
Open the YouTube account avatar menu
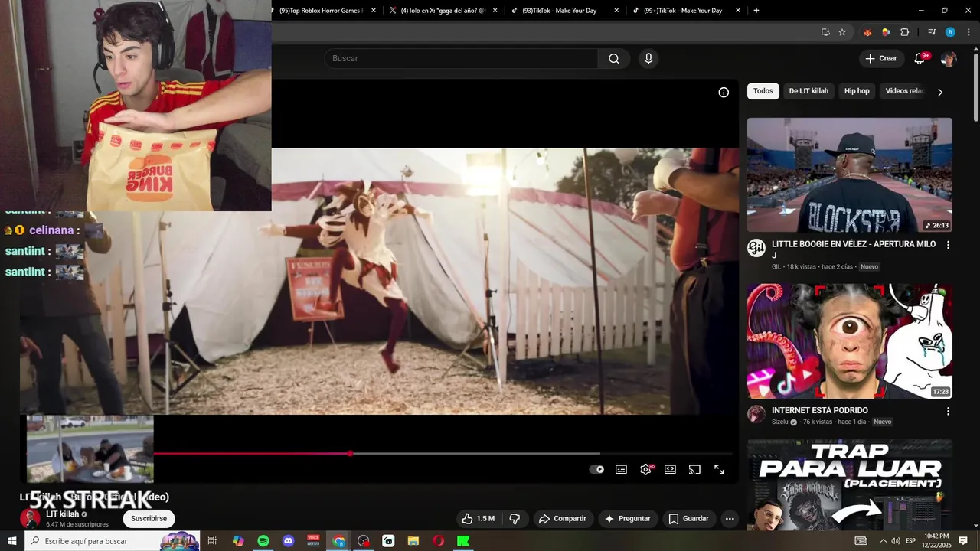949,59
